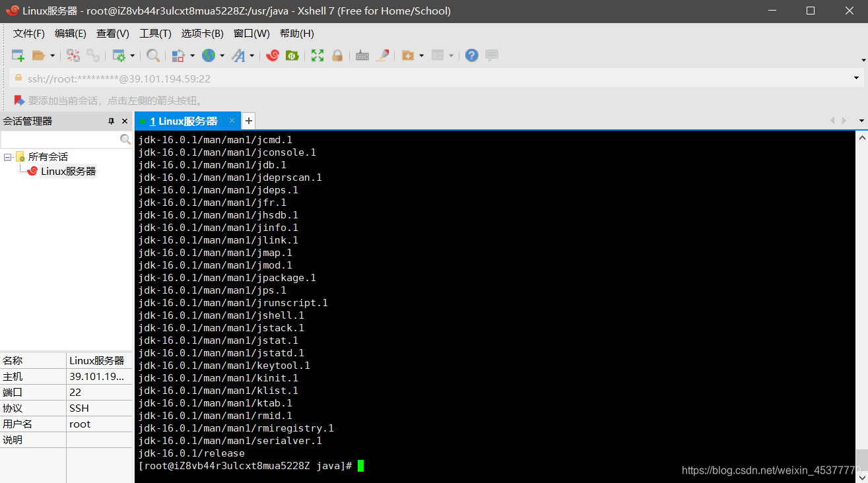Add a new tab with plus button
This screenshot has width=868, height=483.
click(248, 121)
